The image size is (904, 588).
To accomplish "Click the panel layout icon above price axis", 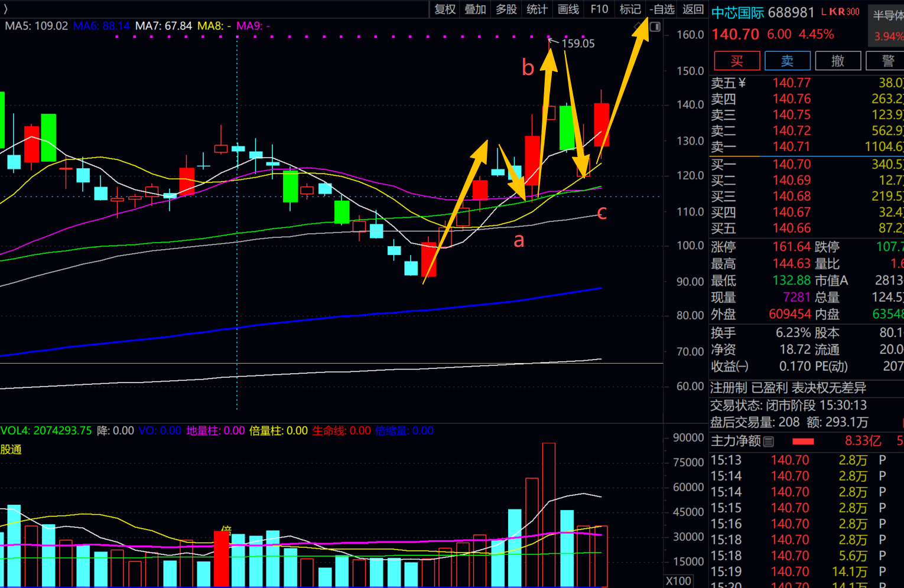I will [655, 27].
